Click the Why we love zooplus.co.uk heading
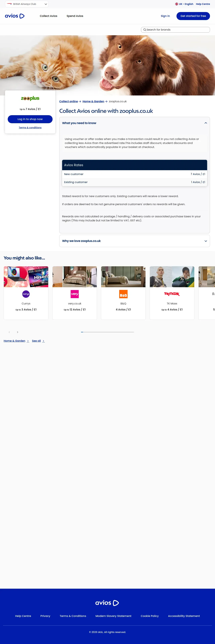 click(81, 241)
